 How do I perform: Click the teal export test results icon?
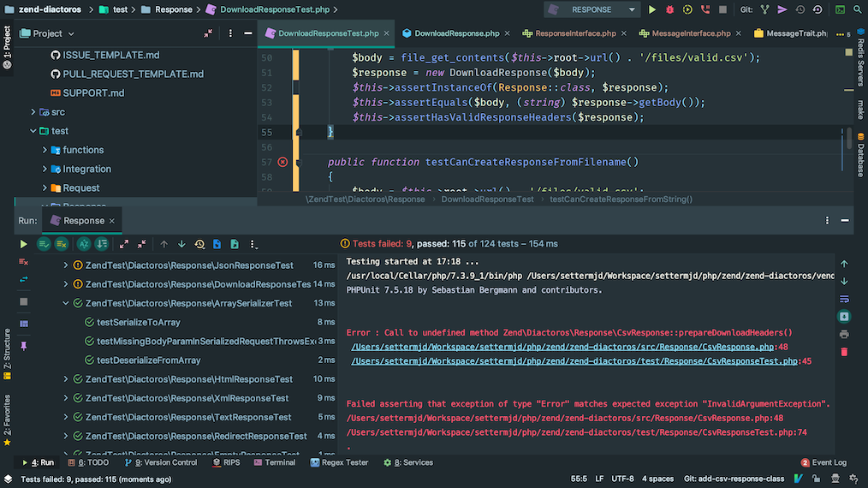point(235,244)
